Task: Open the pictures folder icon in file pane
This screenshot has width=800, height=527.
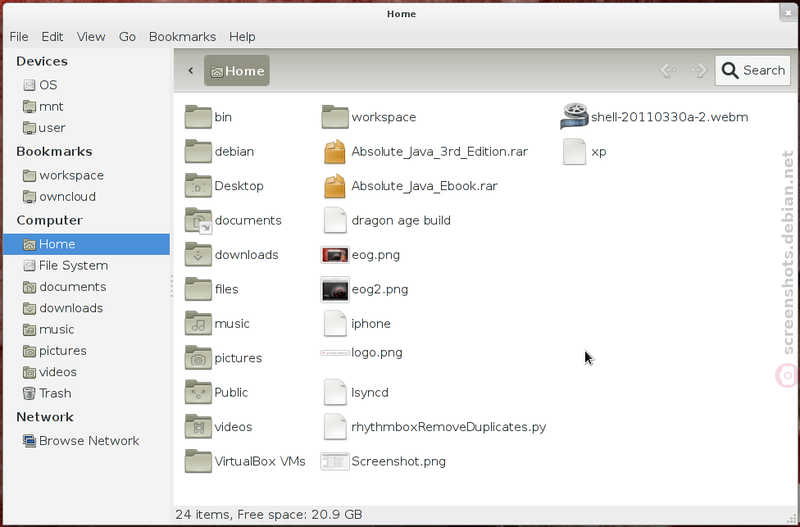Action: (198, 358)
